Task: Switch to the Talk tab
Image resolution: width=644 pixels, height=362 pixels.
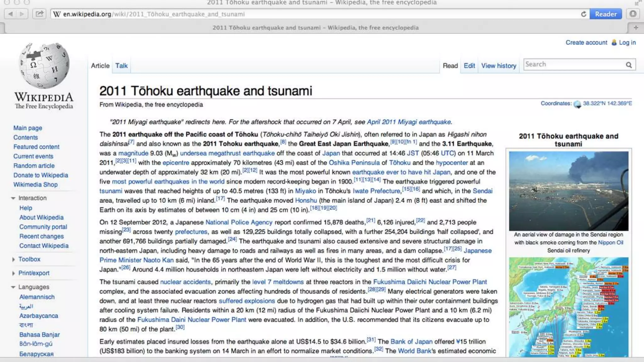Action: pyautogui.click(x=121, y=66)
